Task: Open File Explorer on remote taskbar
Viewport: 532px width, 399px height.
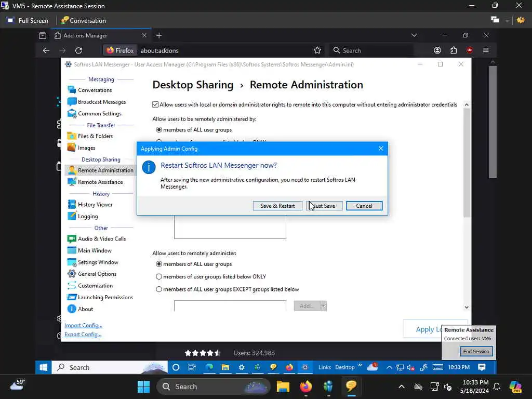Action: point(225,367)
